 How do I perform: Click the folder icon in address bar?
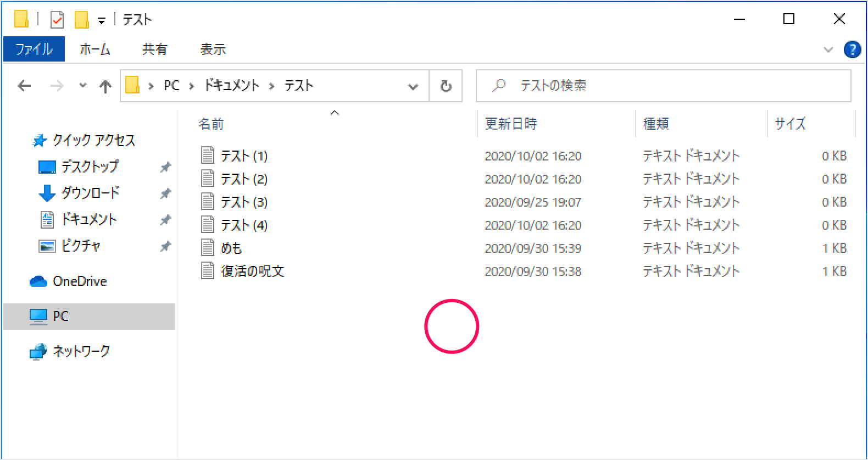(132, 85)
